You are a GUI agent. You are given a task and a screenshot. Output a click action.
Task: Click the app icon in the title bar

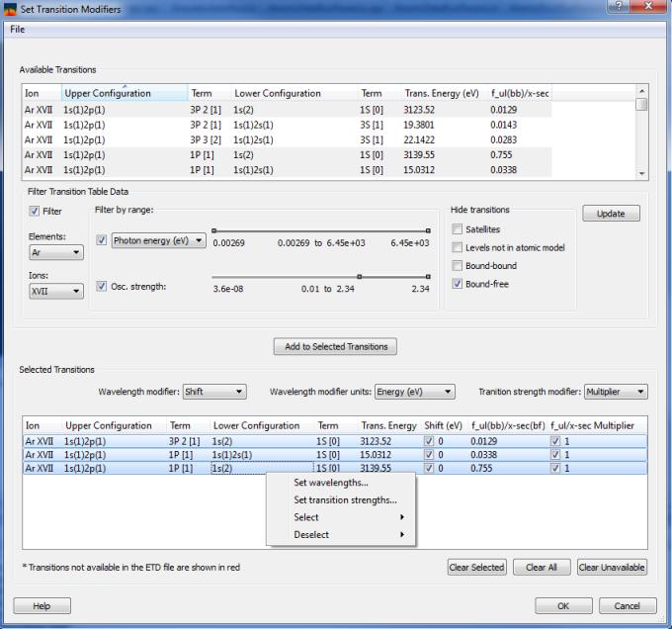click(x=11, y=10)
